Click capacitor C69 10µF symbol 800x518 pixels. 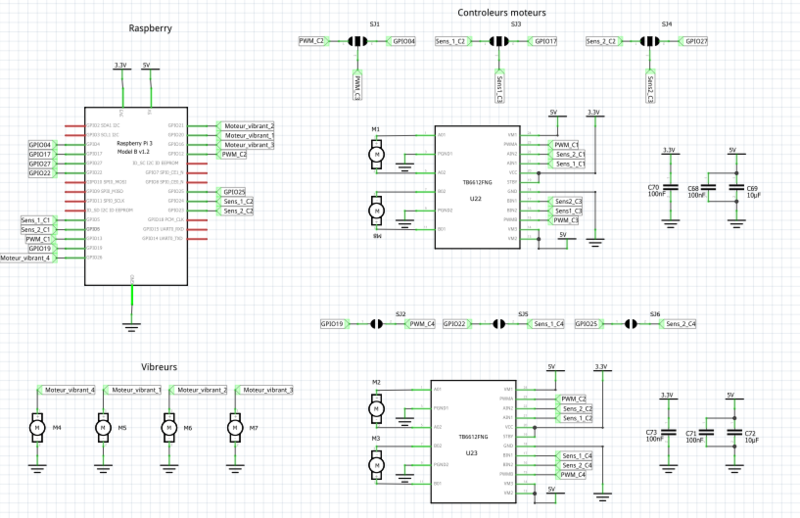737,188
